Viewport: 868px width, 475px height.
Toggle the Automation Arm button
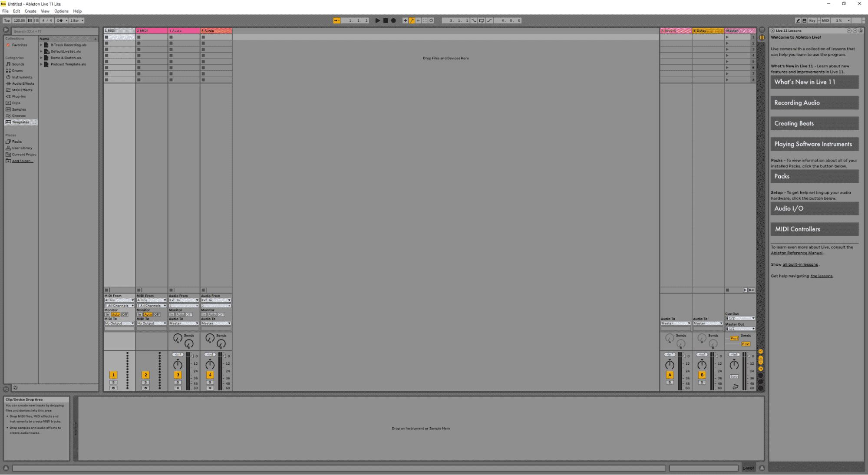coord(412,20)
